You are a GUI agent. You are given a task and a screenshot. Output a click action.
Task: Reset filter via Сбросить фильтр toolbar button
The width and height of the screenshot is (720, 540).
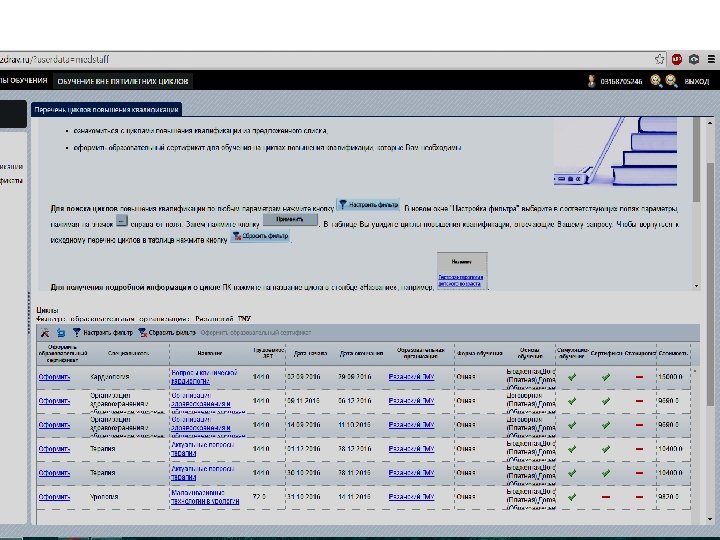167,332
